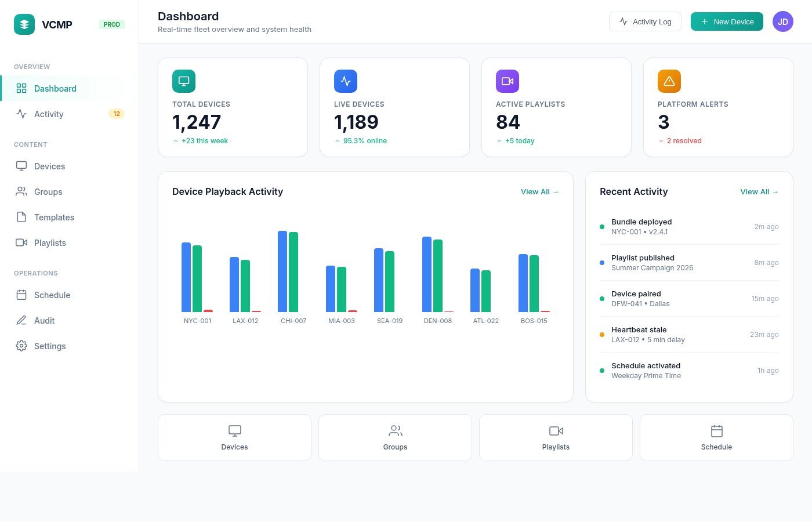812x522 pixels.
Task: Click View All for Device Playback Activity
Action: point(539,192)
